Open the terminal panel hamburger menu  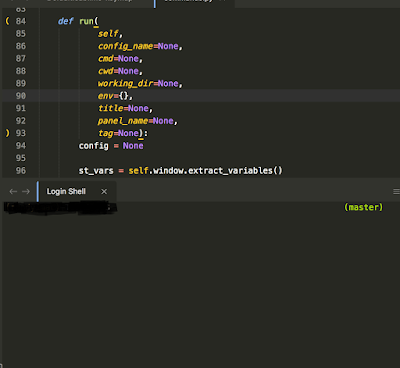(x=396, y=191)
